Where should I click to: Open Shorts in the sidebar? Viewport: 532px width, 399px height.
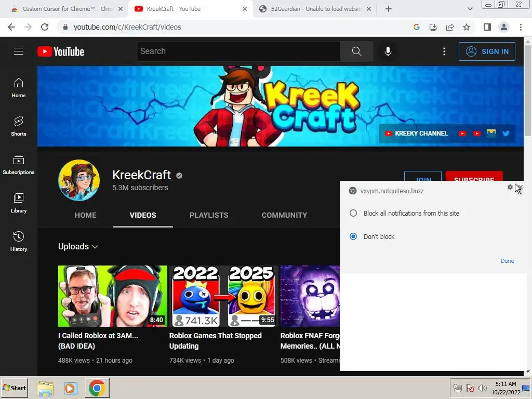[x=19, y=126]
